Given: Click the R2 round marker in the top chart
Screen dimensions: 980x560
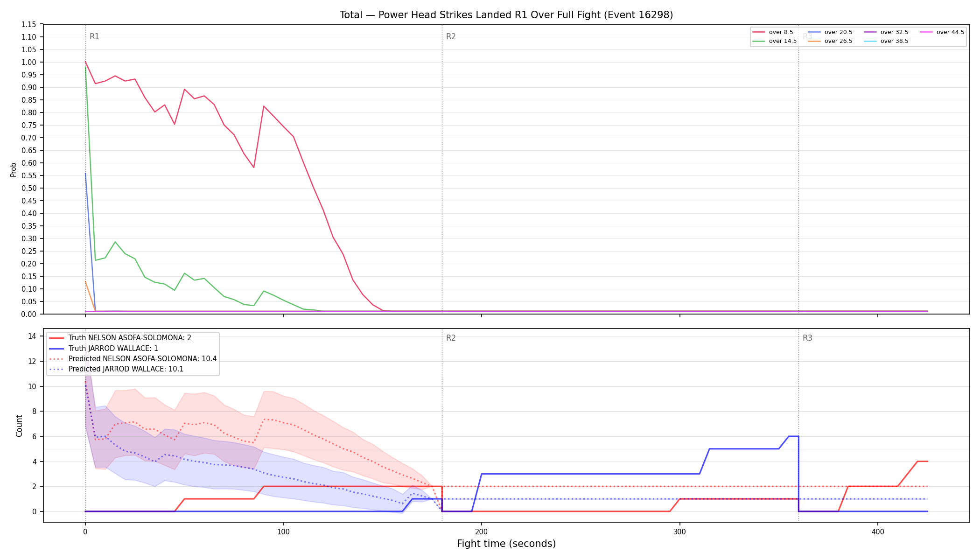Looking at the screenshot, I should click(451, 36).
